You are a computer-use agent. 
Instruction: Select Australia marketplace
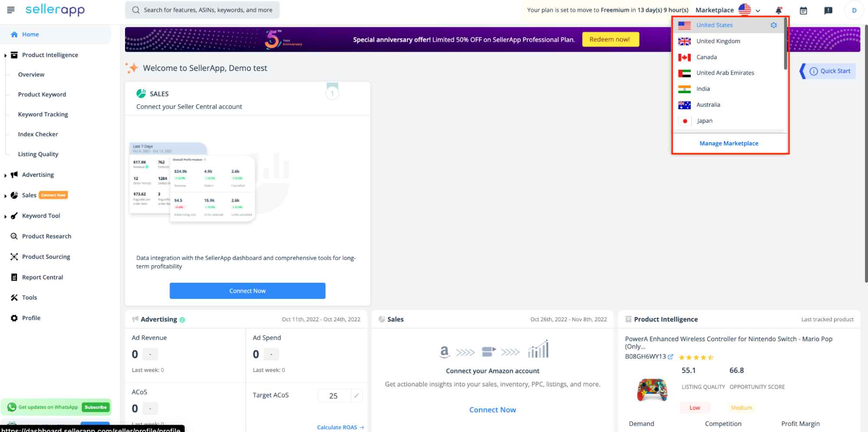click(x=728, y=105)
